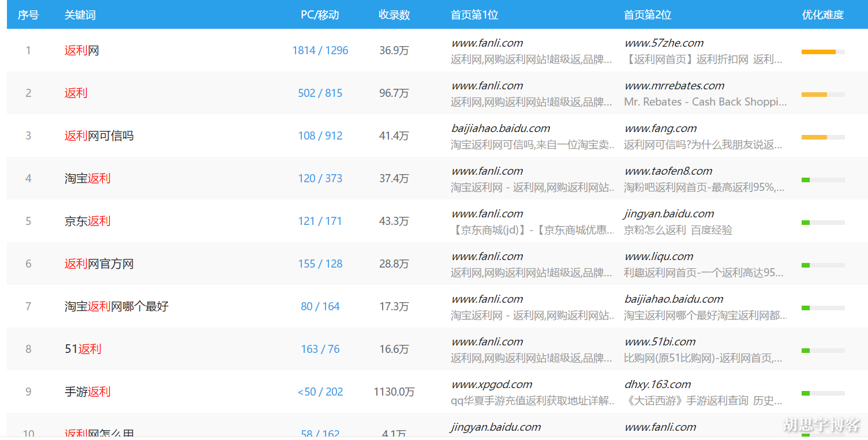Click the 121 / 171 index value
This screenshot has height=440, width=868.
coord(320,221)
